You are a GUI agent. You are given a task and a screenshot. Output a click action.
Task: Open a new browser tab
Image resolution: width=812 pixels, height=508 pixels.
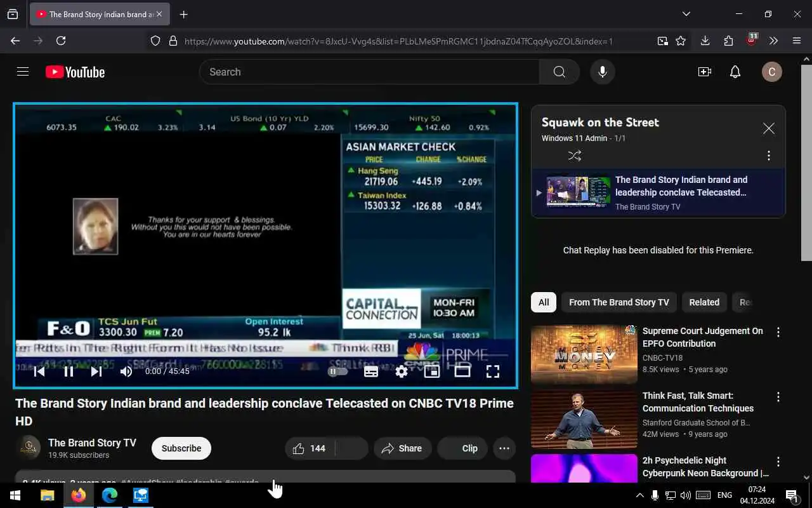(184, 14)
